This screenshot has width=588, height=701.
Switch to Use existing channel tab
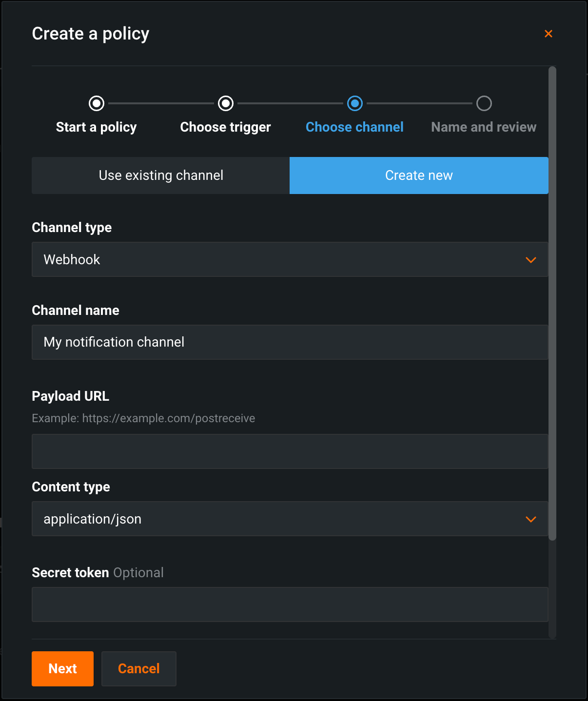pyautogui.click(x=161, y=175)
